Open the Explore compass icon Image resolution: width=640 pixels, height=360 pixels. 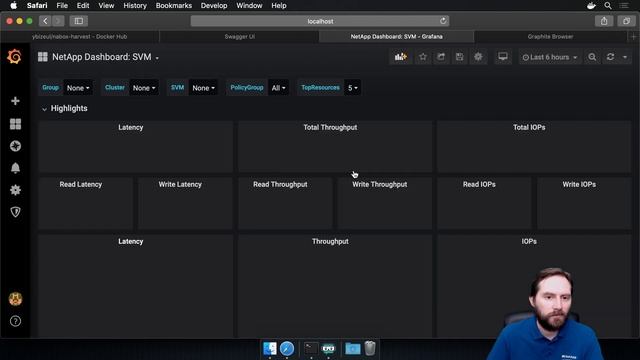click(15, 146)
